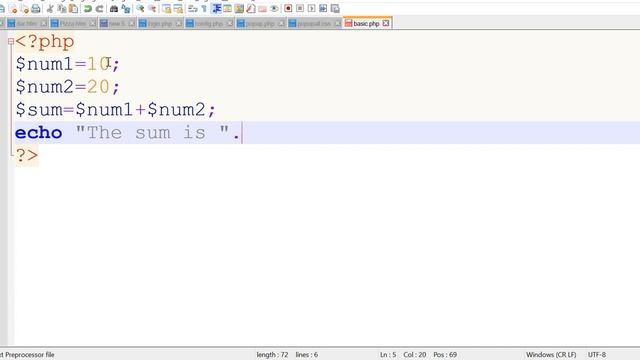This screenshot has height=360, width=640.
Task: Click the Paste clipboard icon
Action: 73,9
